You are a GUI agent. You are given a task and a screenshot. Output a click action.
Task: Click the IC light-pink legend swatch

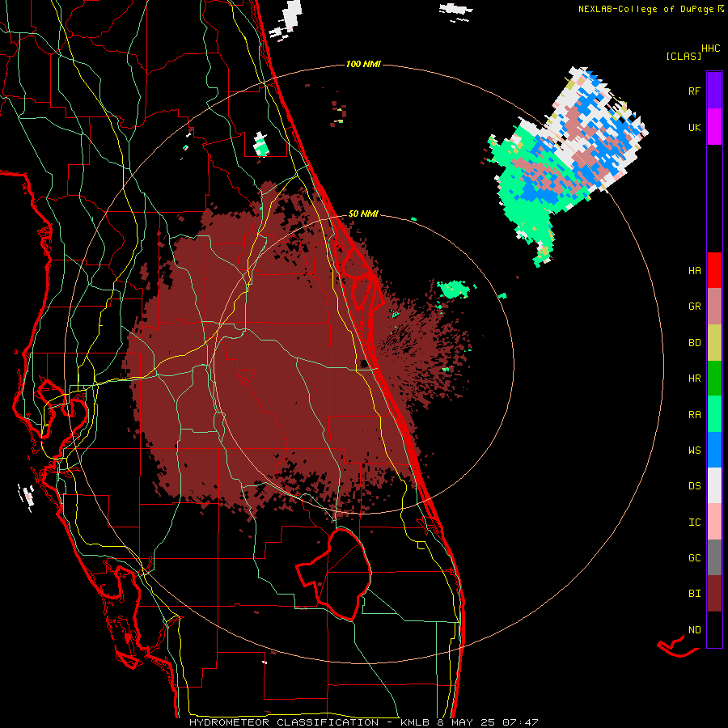(714, 522)
